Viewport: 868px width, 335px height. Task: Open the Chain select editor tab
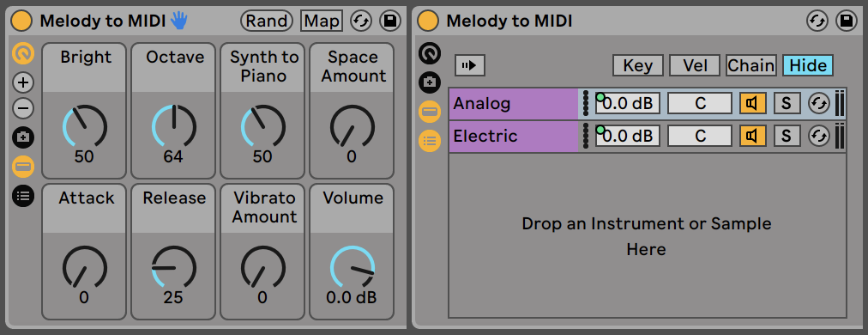coord(751,65)
